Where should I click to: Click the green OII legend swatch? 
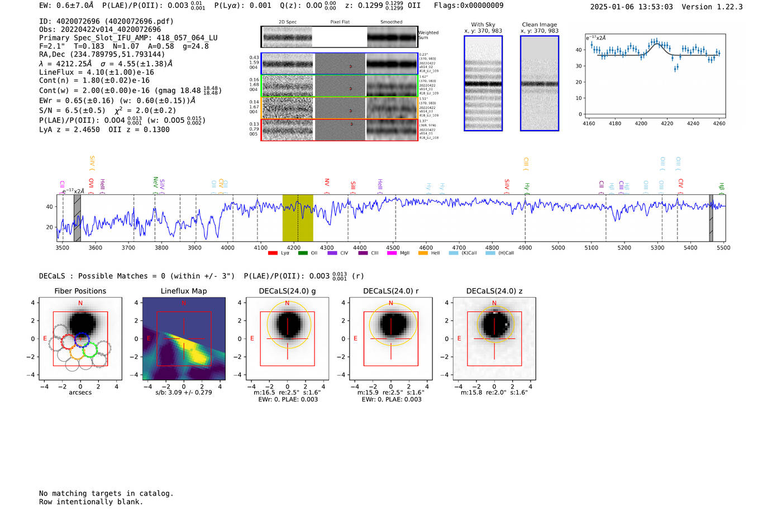coord(303,253)
